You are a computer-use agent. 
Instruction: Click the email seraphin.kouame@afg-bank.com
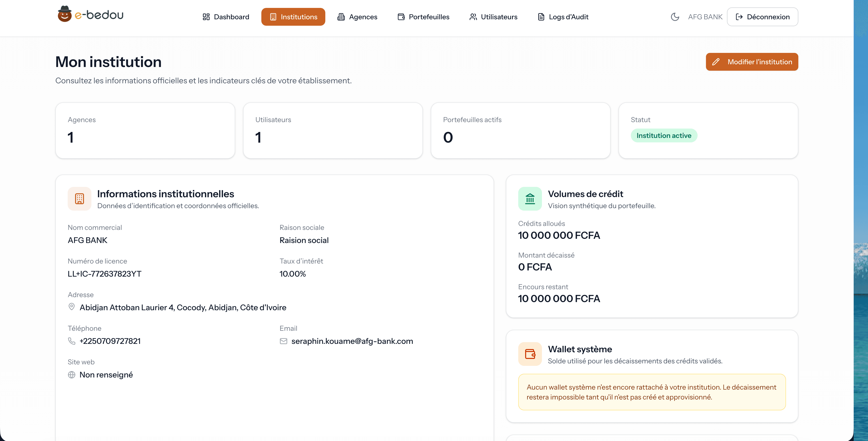pos(352,341)
